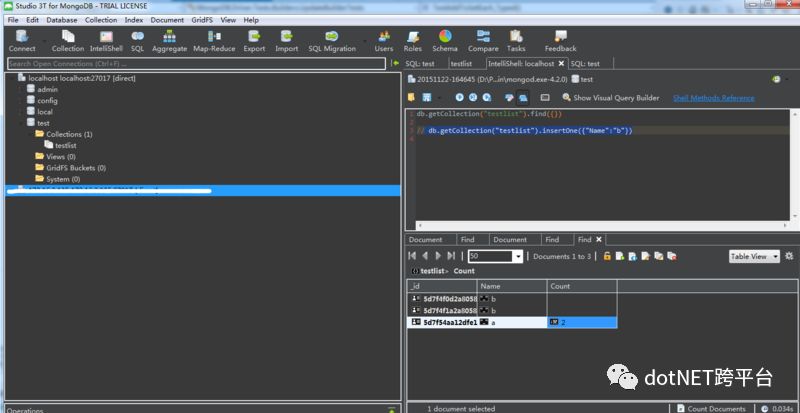The height and width of the screenshot is (413, 800).
Task: Click the Search Open Connections field
Action: 196,64
